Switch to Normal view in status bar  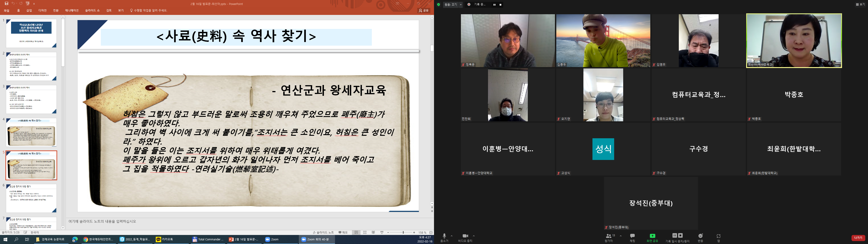(x=356, y=232)
